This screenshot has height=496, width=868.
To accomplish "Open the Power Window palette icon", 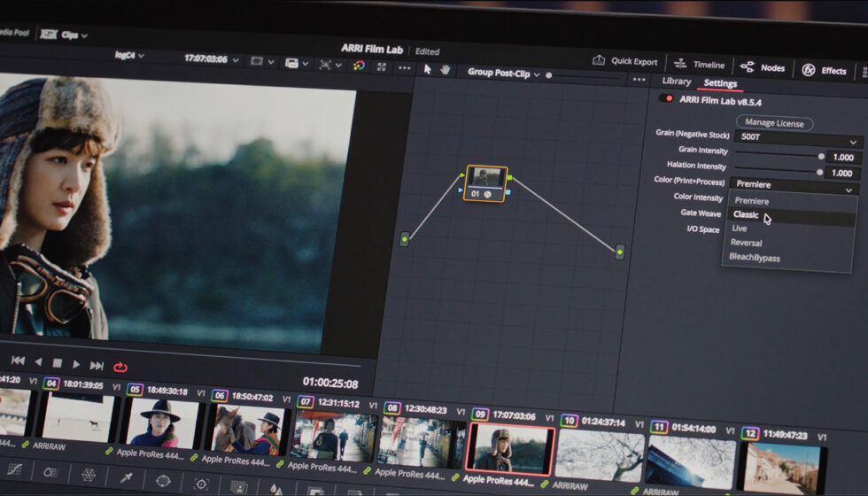I will [x=163, y=480].
